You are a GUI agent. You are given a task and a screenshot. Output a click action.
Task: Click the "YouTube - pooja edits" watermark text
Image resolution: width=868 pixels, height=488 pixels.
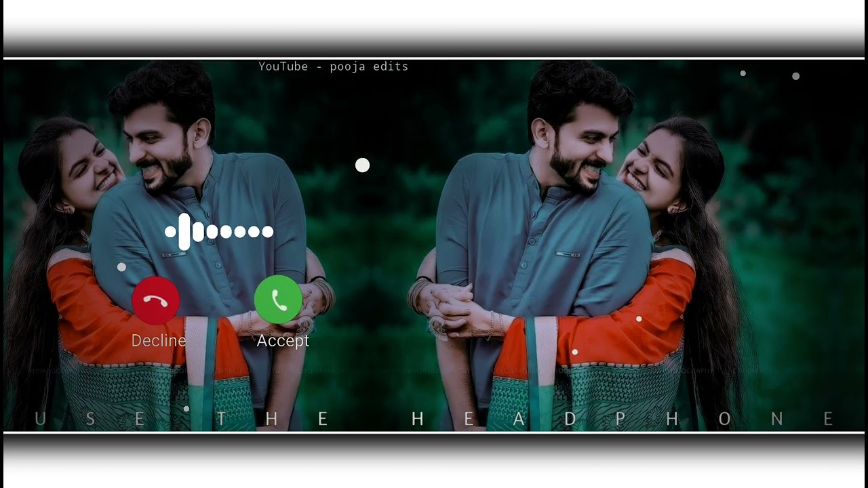pos(333,66)
